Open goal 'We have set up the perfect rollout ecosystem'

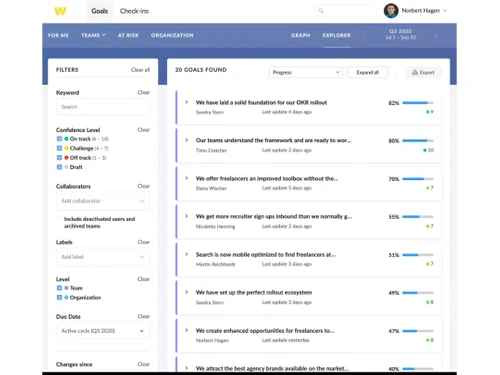[x=254, y=292]
